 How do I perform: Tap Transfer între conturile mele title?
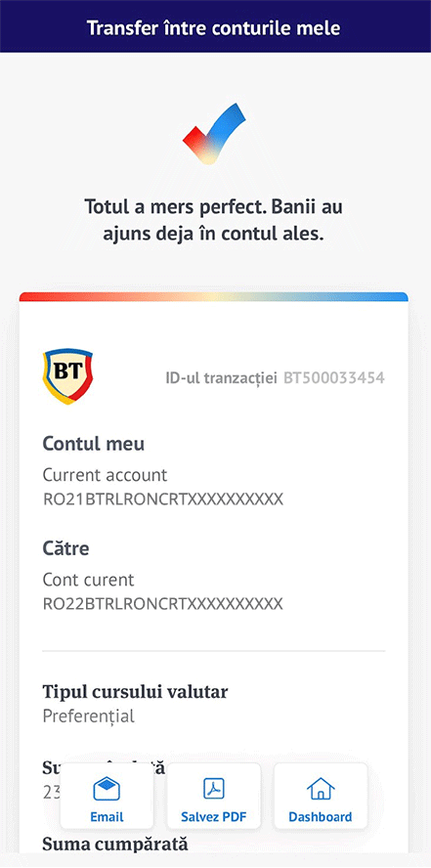coord(214,27)
